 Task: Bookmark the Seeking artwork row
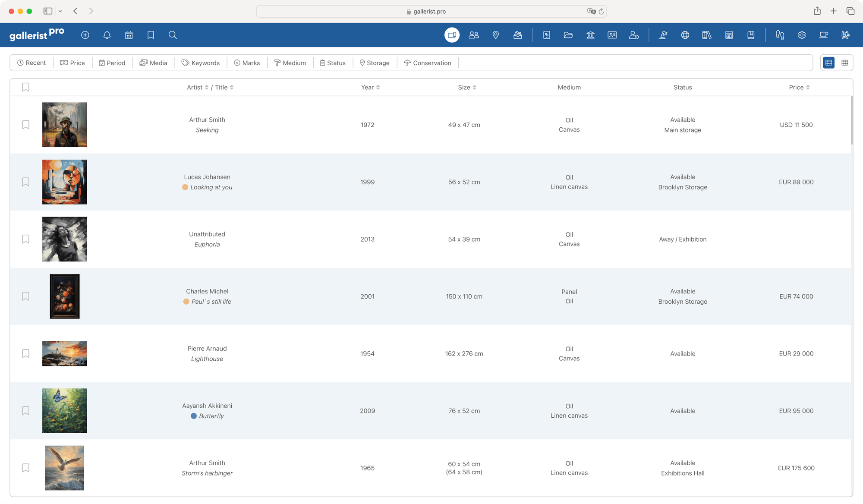point(26,125)
